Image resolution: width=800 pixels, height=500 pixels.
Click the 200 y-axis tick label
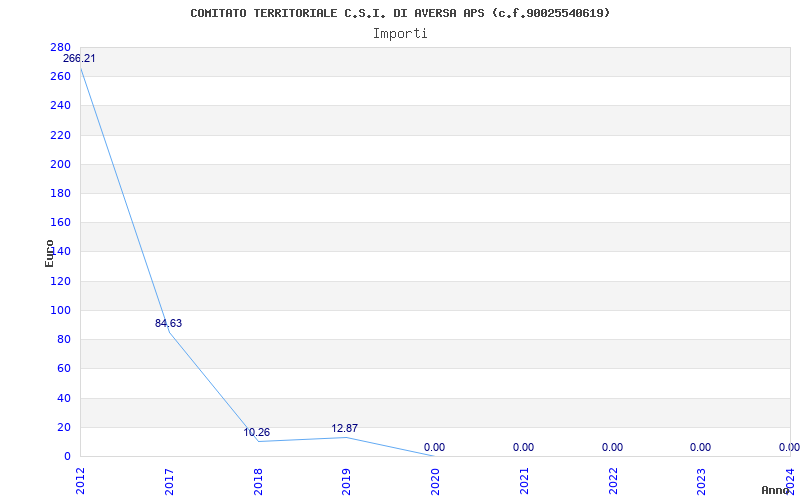click(60, 164)
